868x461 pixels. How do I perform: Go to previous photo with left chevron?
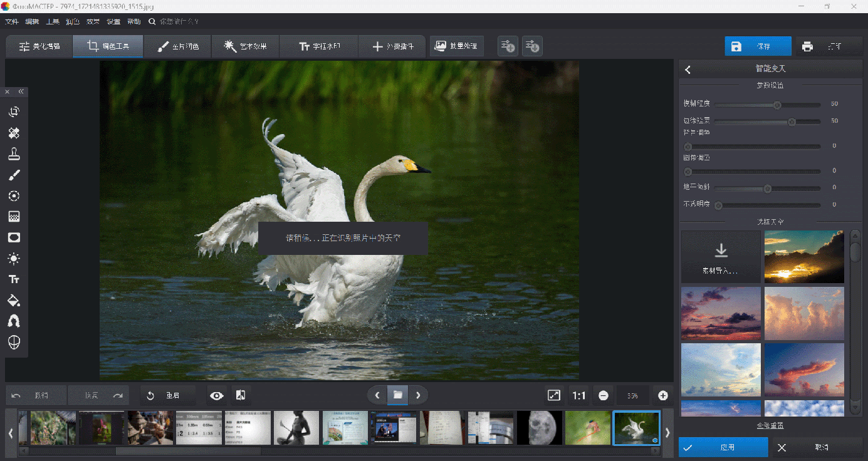coord(377,395)
